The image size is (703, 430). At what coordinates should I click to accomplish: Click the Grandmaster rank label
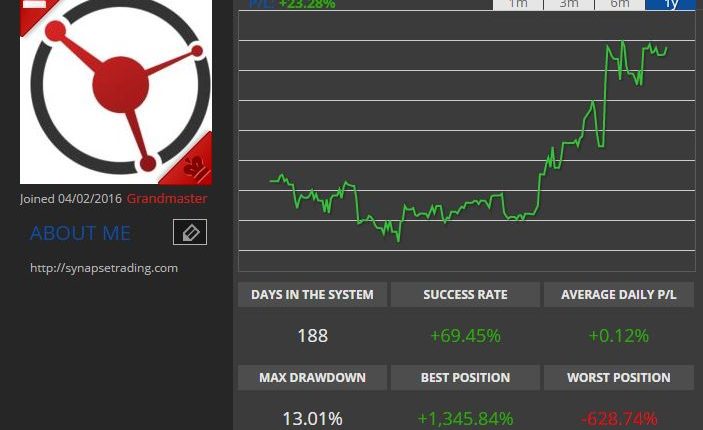click(167, 198)
